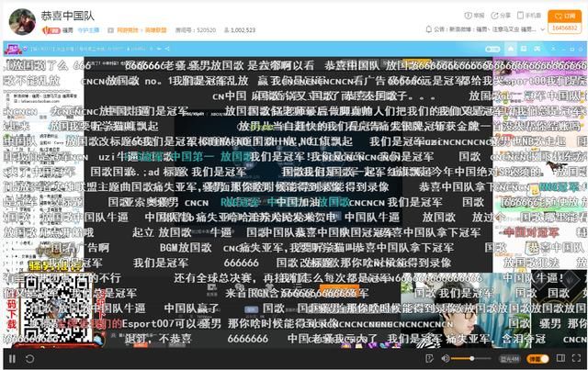Screen dimensions: 588x370
Task: Click the orange 订阅 subscribe button
Action: coord(565,17)
